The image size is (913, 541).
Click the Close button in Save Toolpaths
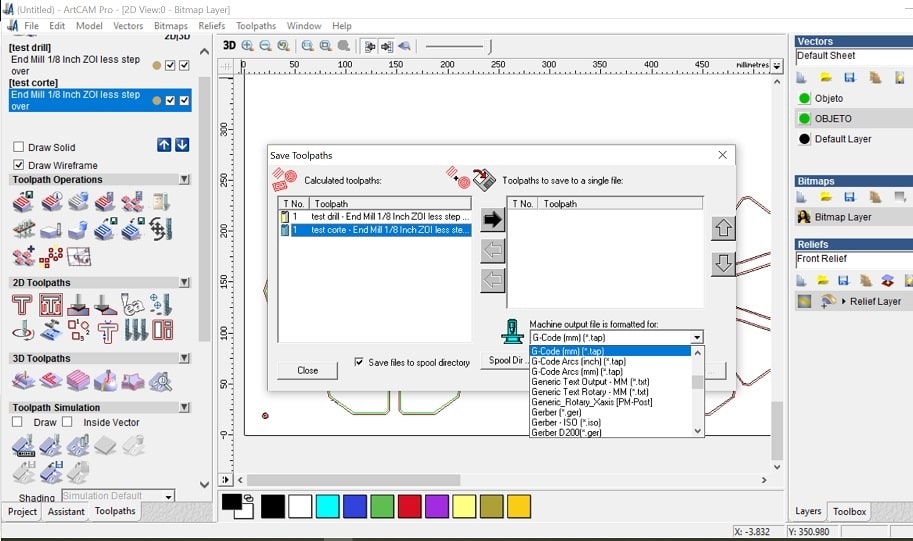click(307, 370)
